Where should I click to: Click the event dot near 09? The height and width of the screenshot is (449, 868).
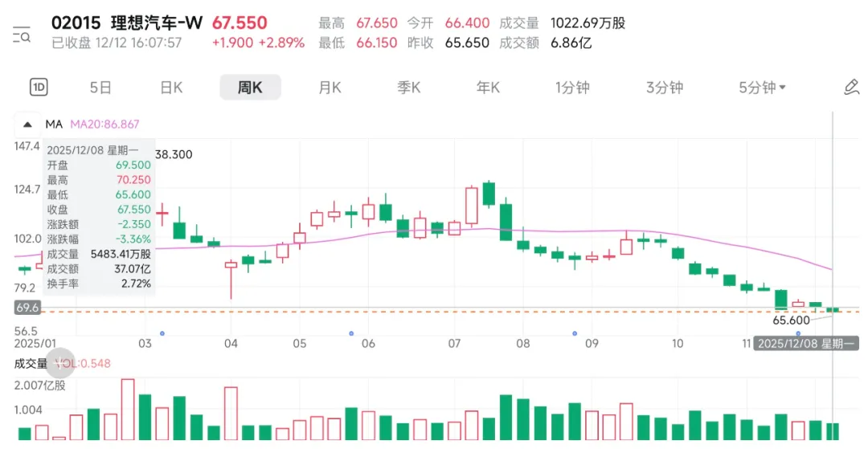click(575, 333)
